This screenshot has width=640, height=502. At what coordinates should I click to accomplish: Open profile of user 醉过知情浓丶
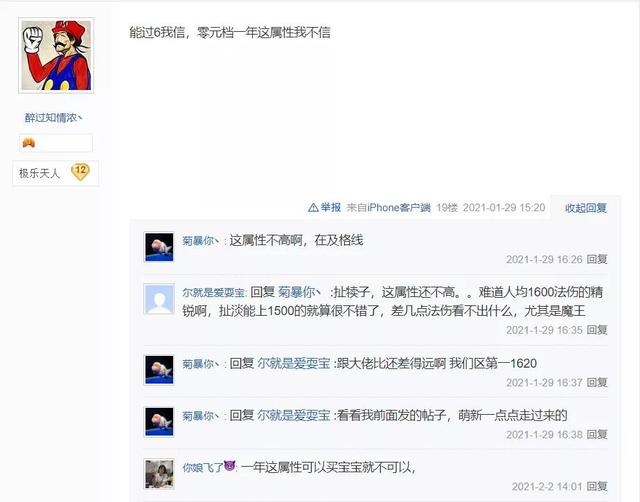(x=53, y=118)
